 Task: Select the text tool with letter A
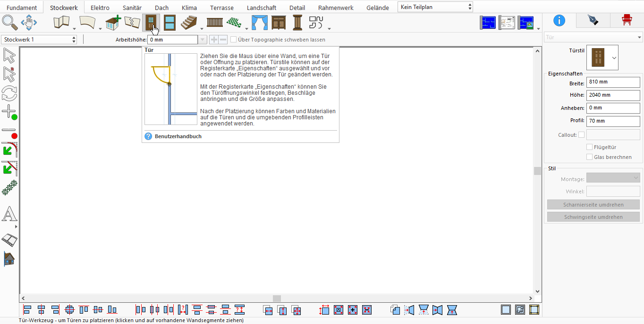(x=9, y=214)
